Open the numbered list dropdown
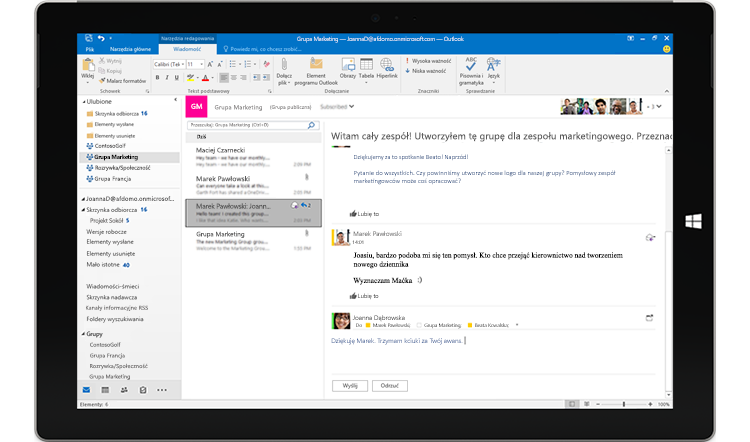750x442 pixels. click(x=255, y=64)
